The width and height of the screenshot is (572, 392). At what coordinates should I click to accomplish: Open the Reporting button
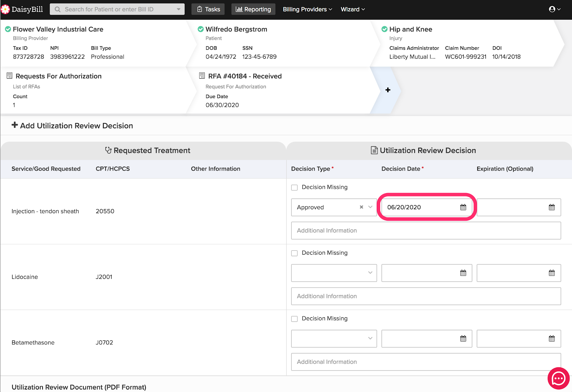tap(253, 9)
